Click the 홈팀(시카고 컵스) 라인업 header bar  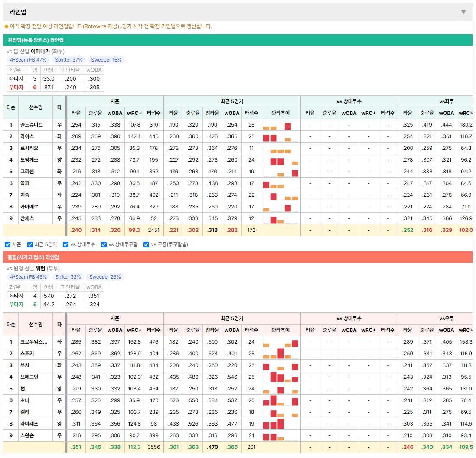(238, 257)
